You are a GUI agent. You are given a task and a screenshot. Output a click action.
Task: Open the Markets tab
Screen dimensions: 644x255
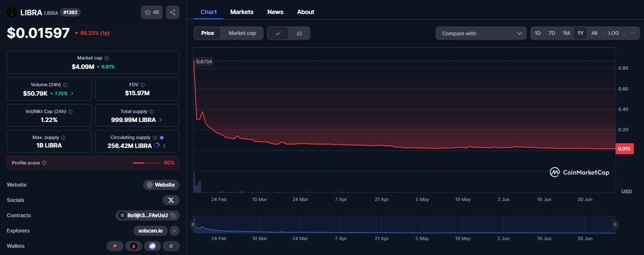point(242,12)
